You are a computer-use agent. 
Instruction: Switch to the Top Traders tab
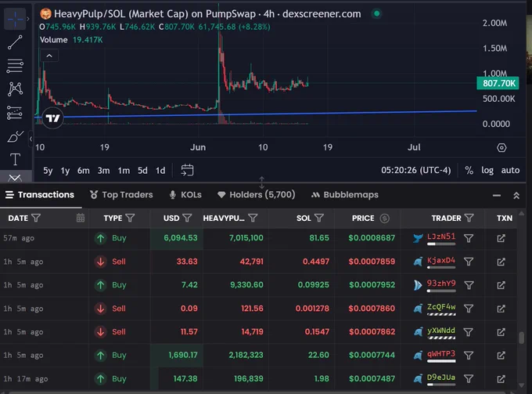coord(121,194)
